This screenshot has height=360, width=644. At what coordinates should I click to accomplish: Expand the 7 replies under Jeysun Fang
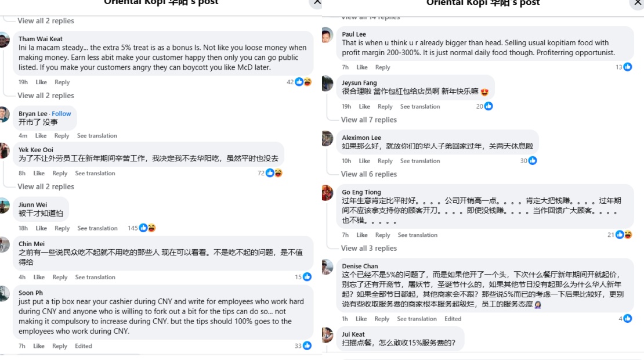(x=369, y=120)
